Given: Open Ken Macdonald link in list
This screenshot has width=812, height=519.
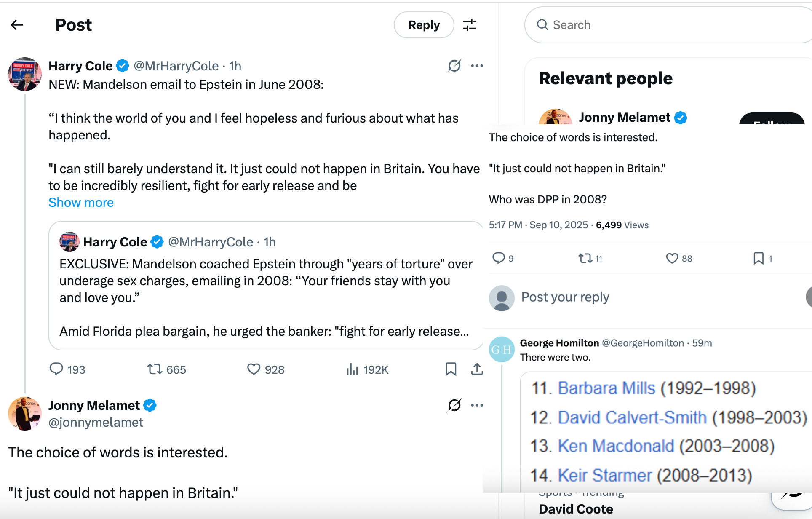Looking at the screenshot, I should [x=616, y=446].
